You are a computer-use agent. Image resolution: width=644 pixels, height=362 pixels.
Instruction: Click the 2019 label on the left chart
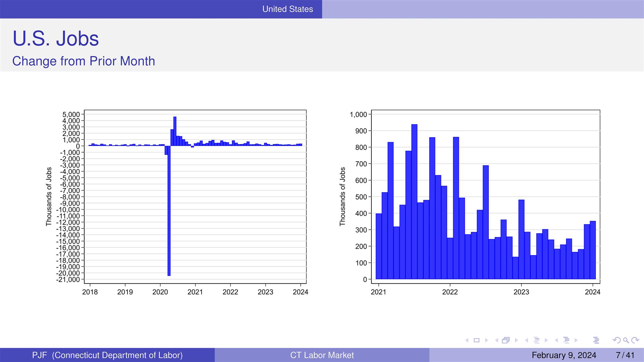pyautogui.click(x=125, y=292)
